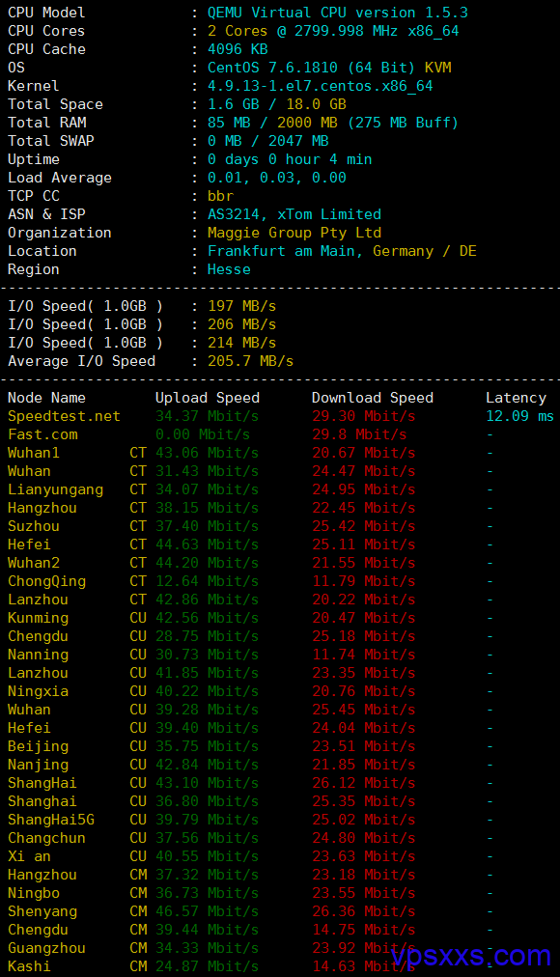Select the "Nanjing" node name

point(38,765)
